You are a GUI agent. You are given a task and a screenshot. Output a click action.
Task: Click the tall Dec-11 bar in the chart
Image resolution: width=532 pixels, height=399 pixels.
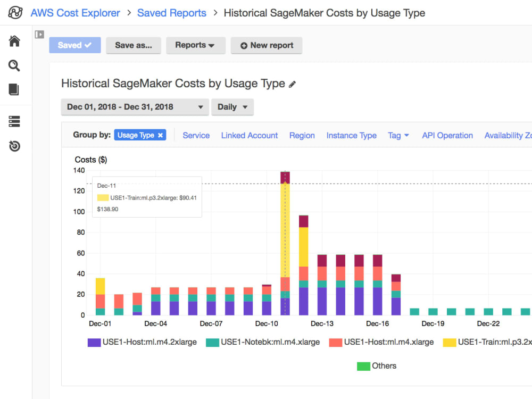[x=284, y=239]
